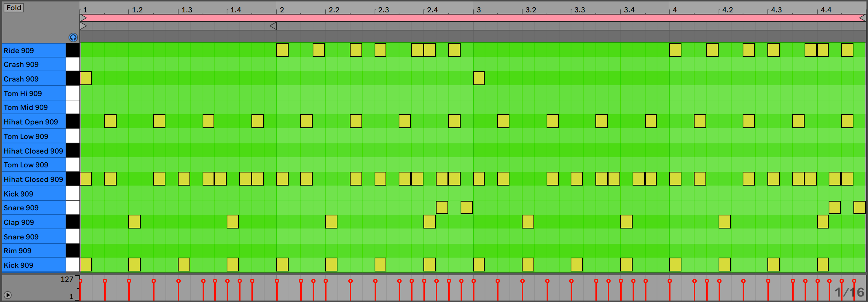This screenshot has height=302, width=868.
Task: Select the Ride 909 note at bar 4
Action: [x=675, y=50]
